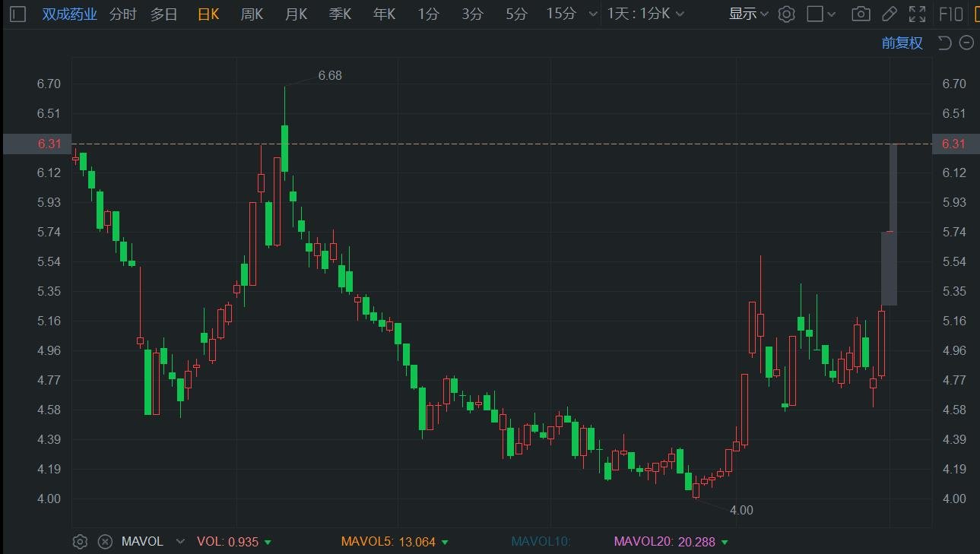Image resolution: width=980 pixels, height=554 pixels.
Task: Click the green candle at the 6.68 peak
Action: 285,148
